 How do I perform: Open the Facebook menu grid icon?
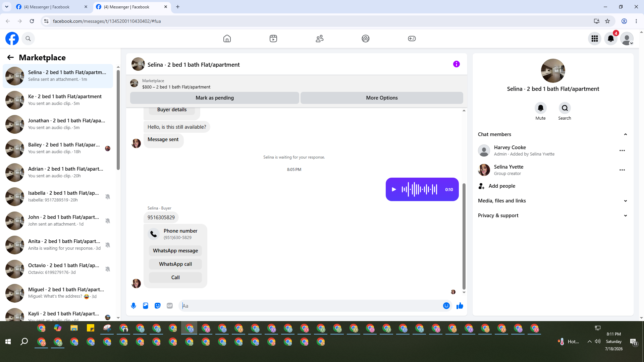[595, 39]
